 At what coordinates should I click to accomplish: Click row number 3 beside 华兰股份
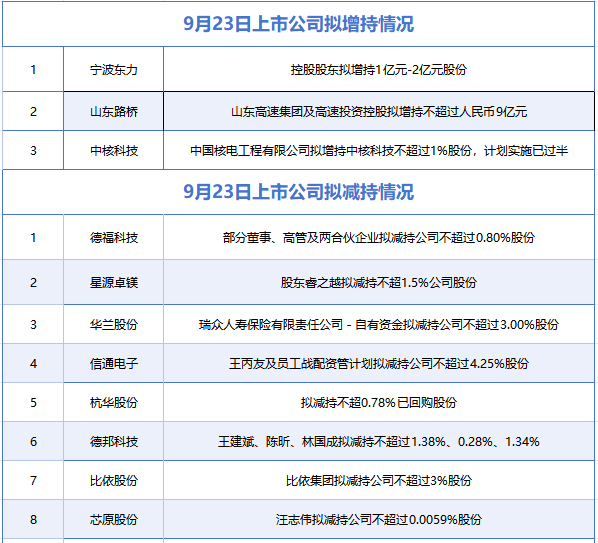(33, 324)
